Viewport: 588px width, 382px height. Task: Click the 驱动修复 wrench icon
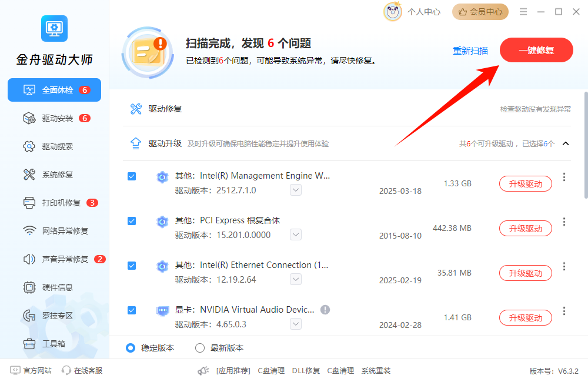pyautogui.click(x=136, y=109)
